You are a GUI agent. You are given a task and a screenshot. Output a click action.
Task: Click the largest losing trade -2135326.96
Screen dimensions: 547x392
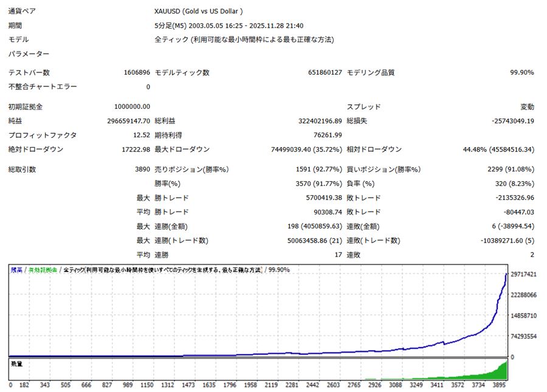coord(515,198)
